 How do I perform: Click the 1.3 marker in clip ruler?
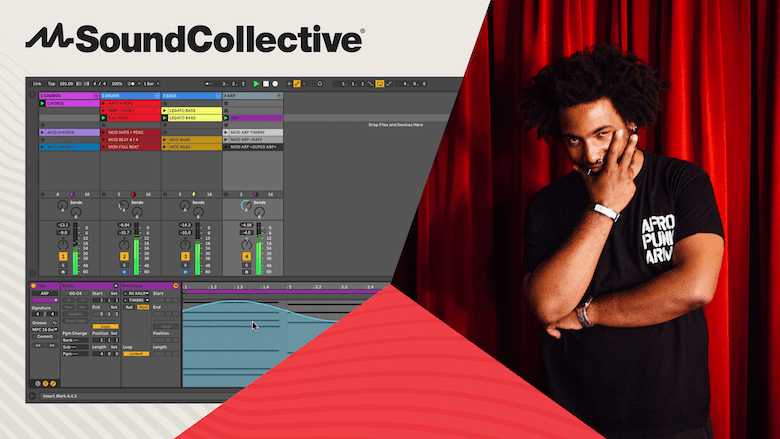pyautogui.click(x=240, y=287)
